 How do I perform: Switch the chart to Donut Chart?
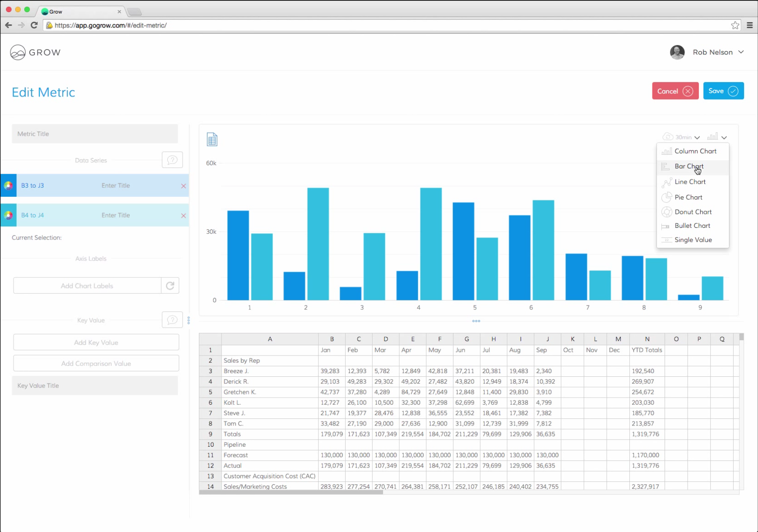click(692, 212)
